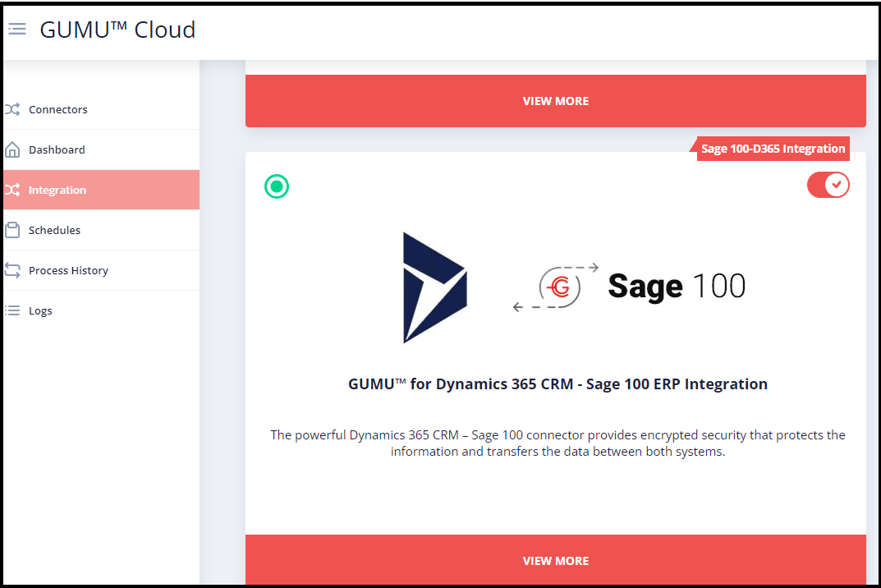881x588 pixels.
Task: Click the Sage 100 logo
Action: click(677, 286)
